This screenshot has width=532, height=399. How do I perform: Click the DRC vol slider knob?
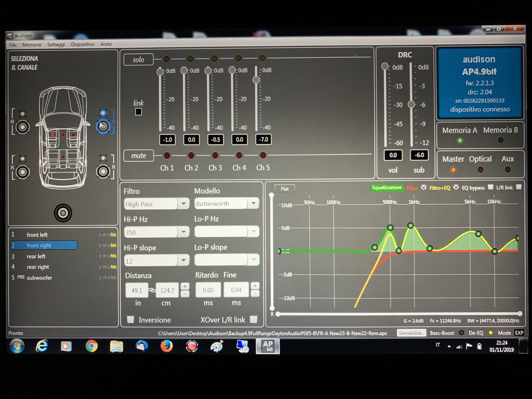pyautogui.click(x=385, y=66)
